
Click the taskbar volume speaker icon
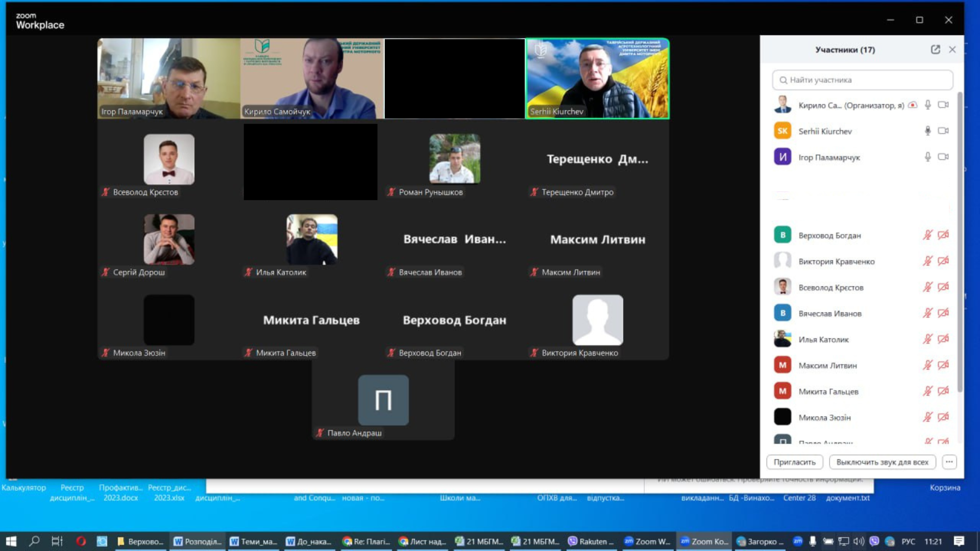point(859,541)
